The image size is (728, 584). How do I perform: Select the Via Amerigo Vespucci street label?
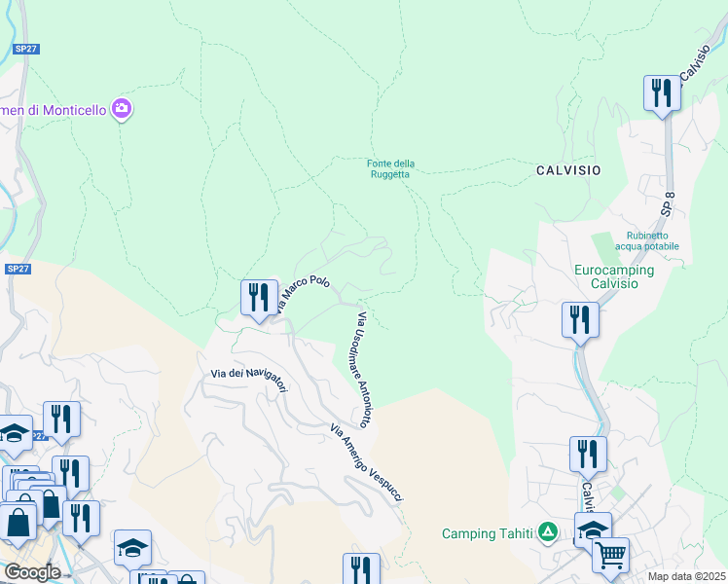367,463
